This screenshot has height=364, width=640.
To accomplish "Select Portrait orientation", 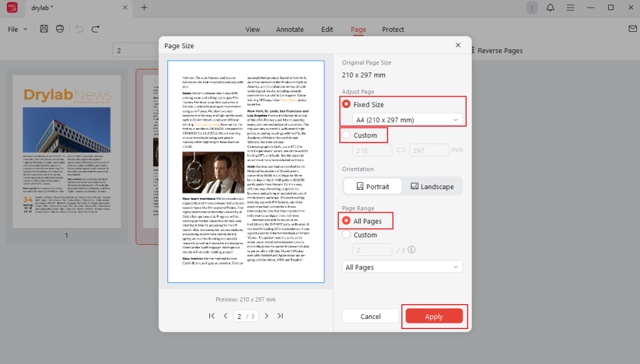I will 372,186.
